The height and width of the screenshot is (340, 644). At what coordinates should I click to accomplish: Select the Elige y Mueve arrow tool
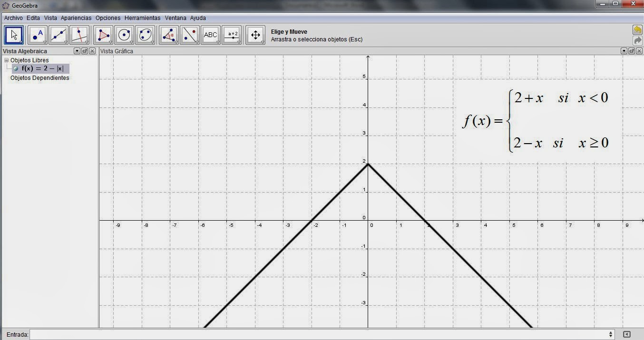[13, 34]
